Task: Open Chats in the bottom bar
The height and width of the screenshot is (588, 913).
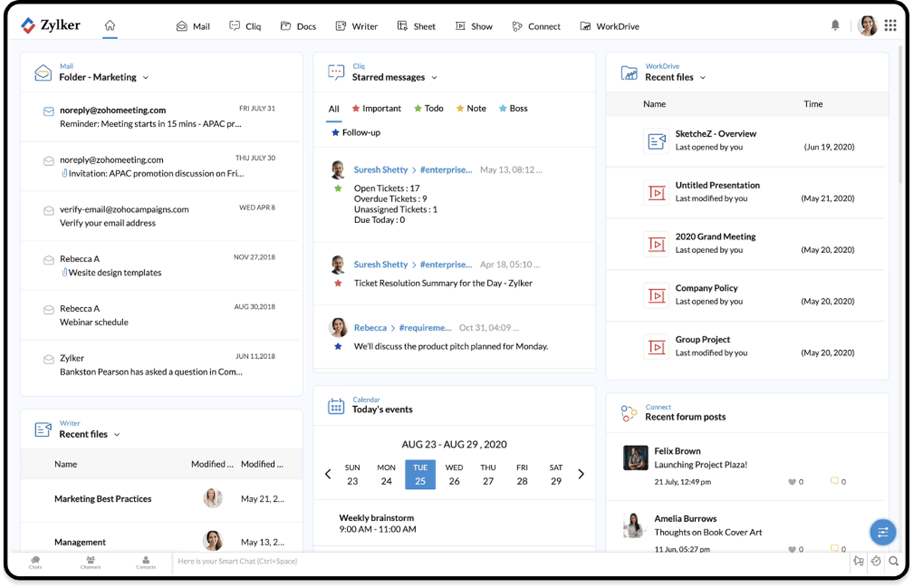Action: pyautogui.click(x=35, y=562)
